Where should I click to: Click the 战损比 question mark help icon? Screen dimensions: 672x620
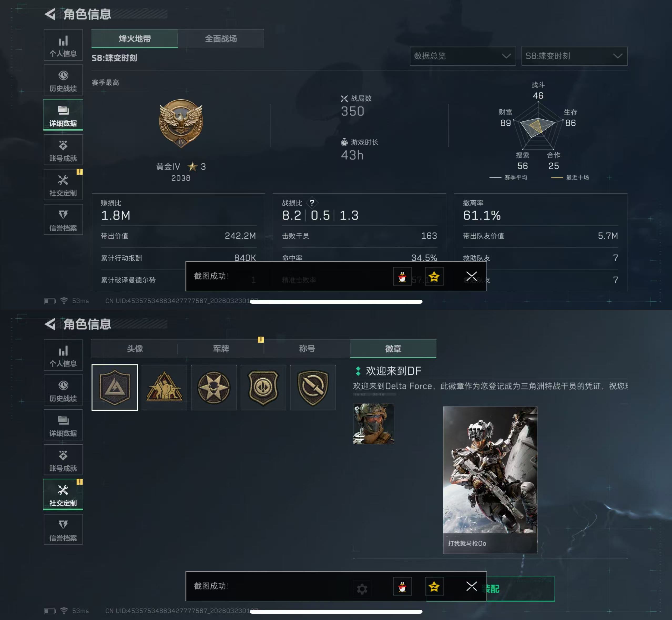[312, 203]
